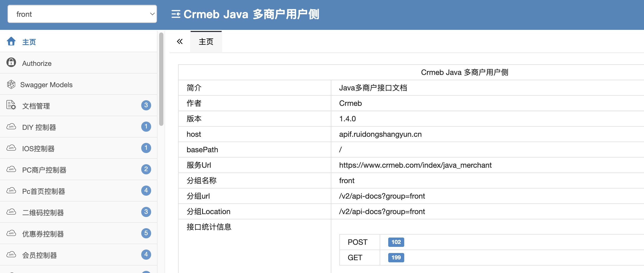644x273 pixels.
Task: Click the API cloud icon for Pc首页控制器
Action: (x=11, y=190)
